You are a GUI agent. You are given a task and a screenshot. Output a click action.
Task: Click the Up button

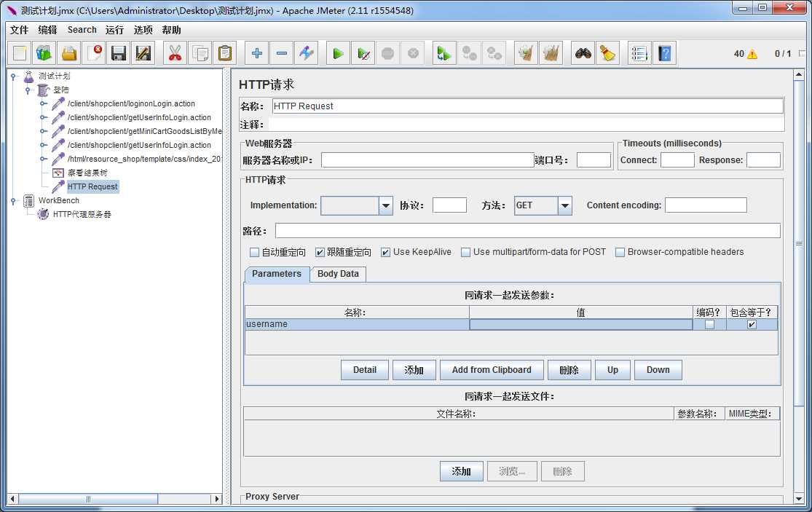coord(612,370)
